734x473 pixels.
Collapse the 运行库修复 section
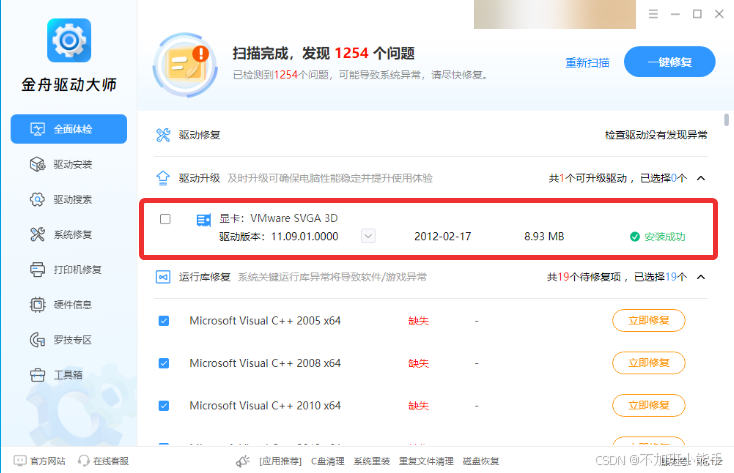(701, 277)
